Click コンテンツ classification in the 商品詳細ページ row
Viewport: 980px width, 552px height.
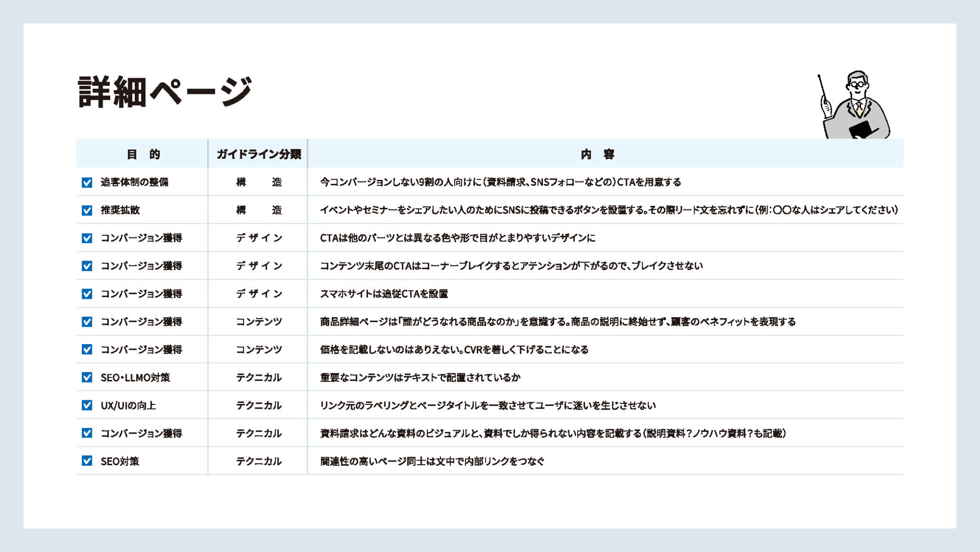pos(259,322)
